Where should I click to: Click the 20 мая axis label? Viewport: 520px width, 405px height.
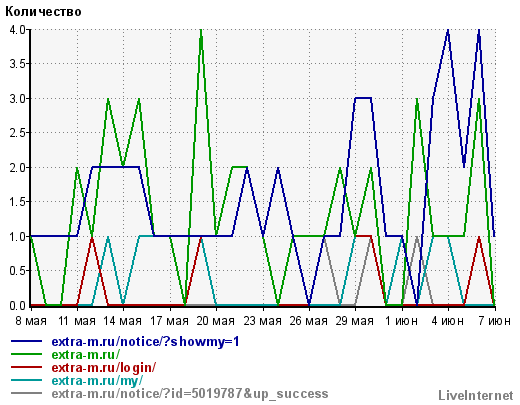(x=216, y=321)
